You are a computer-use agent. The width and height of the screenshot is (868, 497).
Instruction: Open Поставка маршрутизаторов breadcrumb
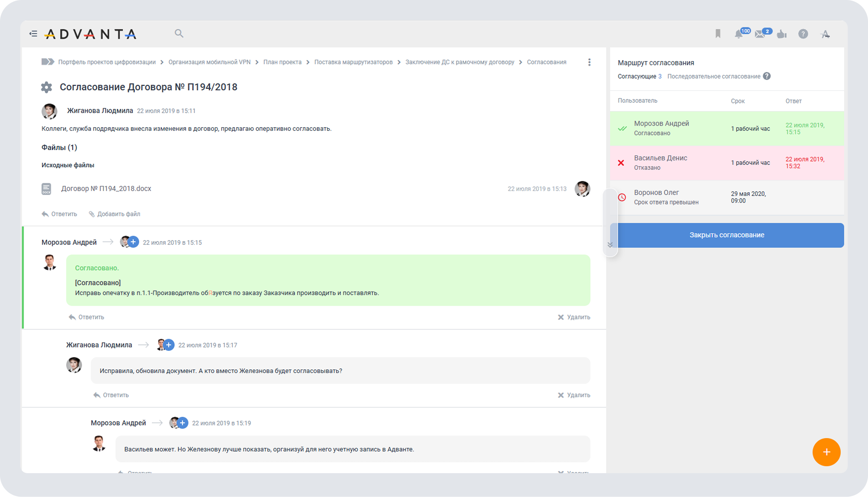(x=353, y=62)
